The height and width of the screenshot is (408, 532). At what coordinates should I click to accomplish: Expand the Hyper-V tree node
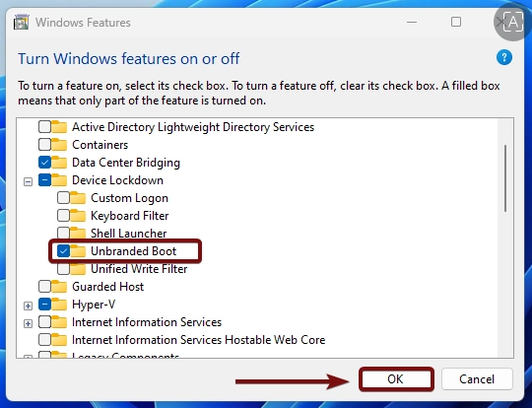coord(28,306)
